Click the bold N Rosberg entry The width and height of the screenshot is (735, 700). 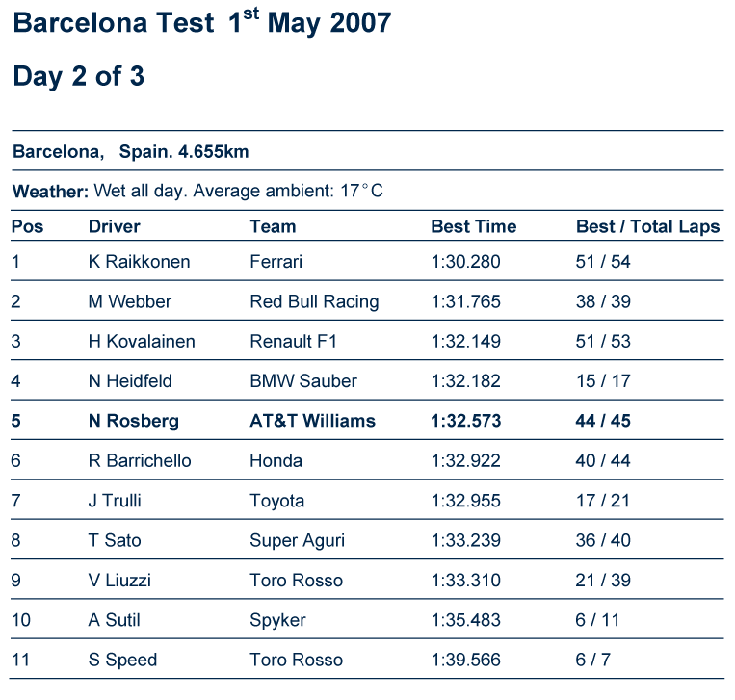point(134,421)
